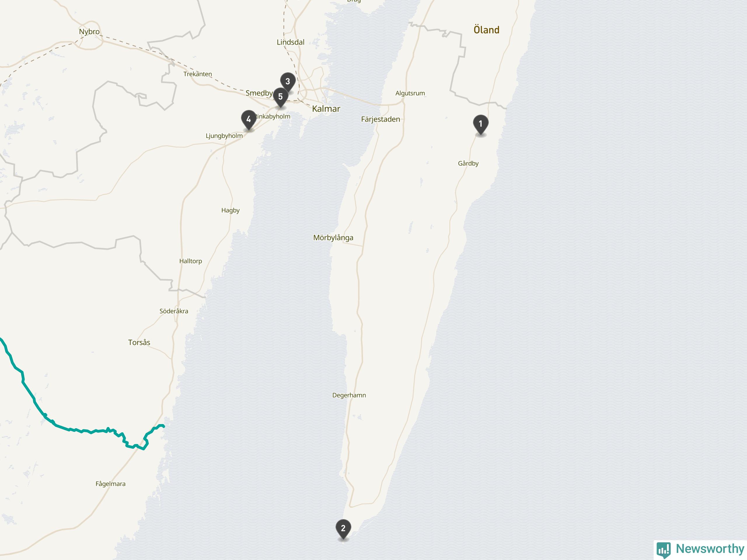
Task: Click the Öland island label
Action: coord(486,30)
